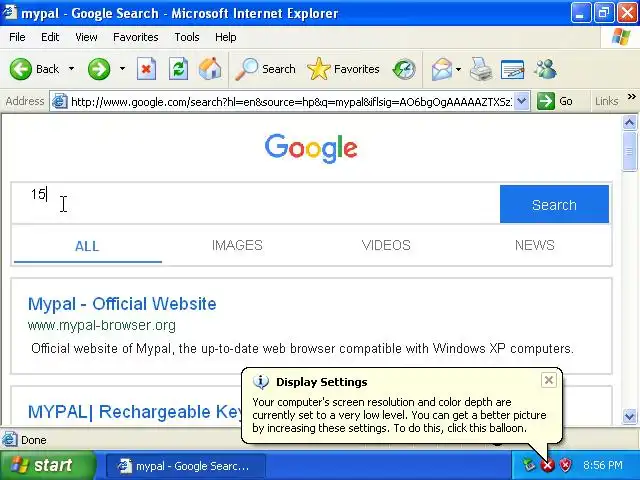Click the red security shield tray icon
Image resolution: width=640 pixels, height=480 pixels.
(566, 465)
